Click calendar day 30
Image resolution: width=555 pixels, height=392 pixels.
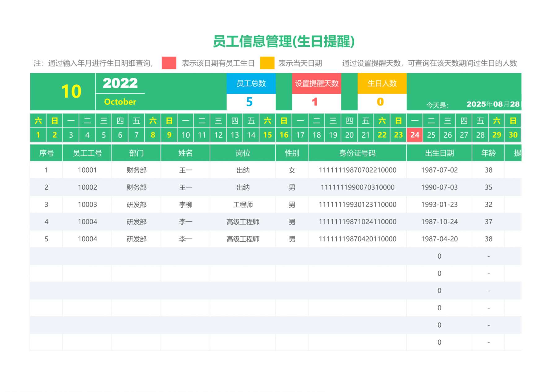tap(513, 135)
